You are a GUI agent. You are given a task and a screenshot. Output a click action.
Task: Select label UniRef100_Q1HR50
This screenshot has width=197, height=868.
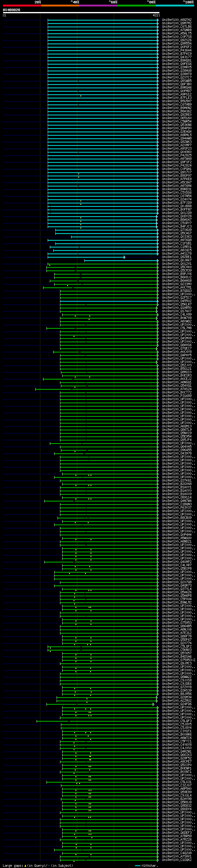[177, 308]
